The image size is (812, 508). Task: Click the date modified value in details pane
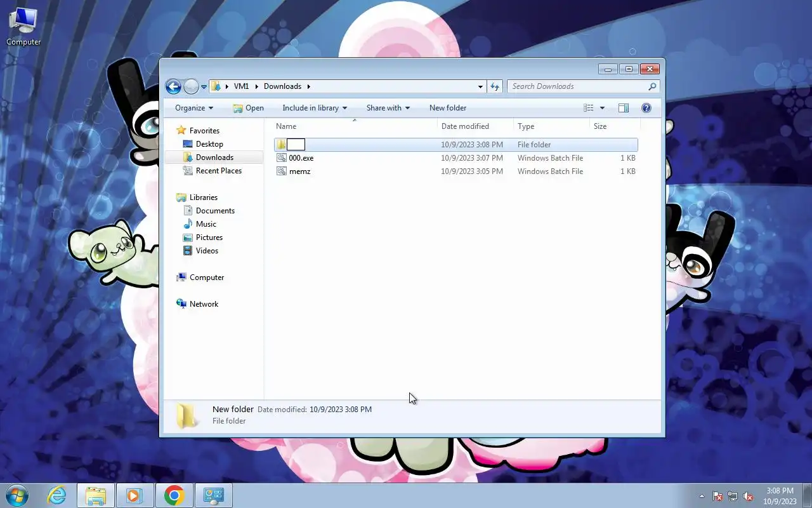341,410
